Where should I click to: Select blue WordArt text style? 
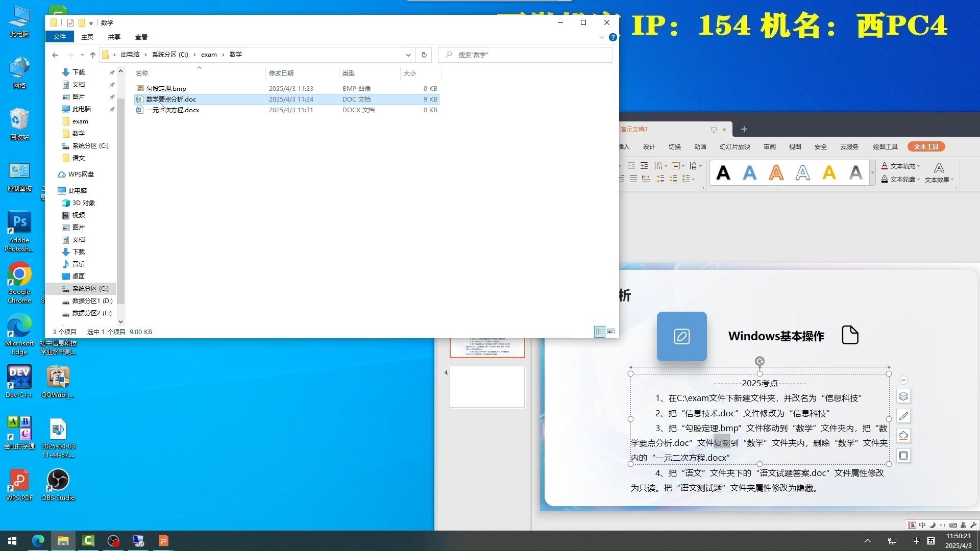[750, 173]
